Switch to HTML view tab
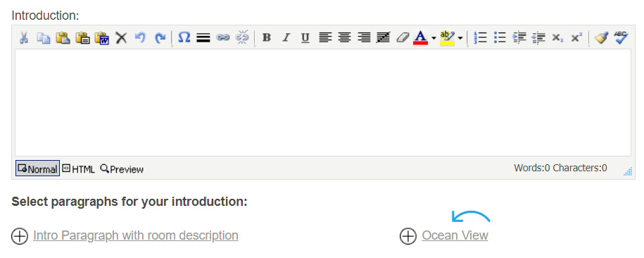 [78, 168]
